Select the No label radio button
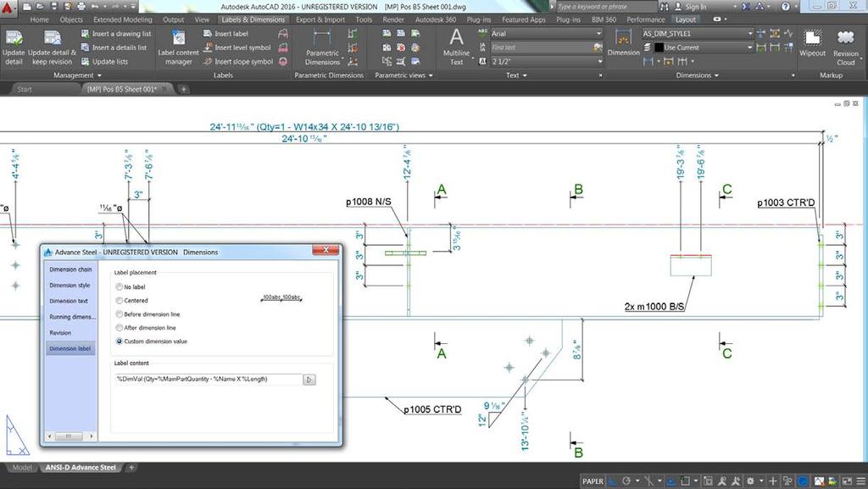 tap(119, 287)
